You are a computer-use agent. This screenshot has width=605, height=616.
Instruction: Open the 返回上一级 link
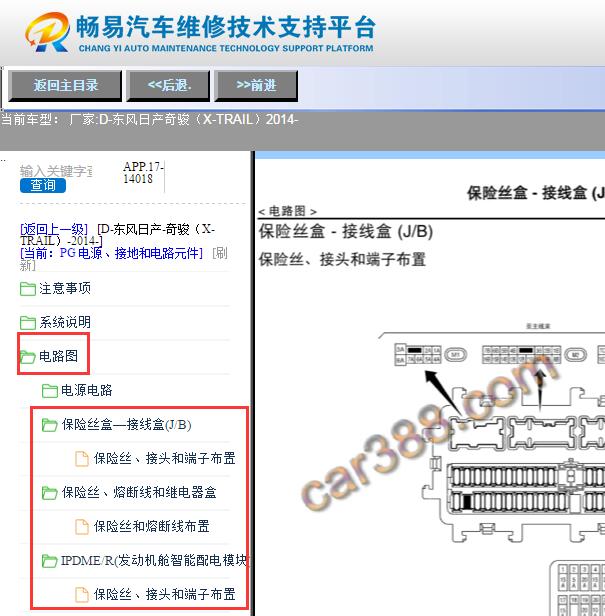click(x=54, y=229)
